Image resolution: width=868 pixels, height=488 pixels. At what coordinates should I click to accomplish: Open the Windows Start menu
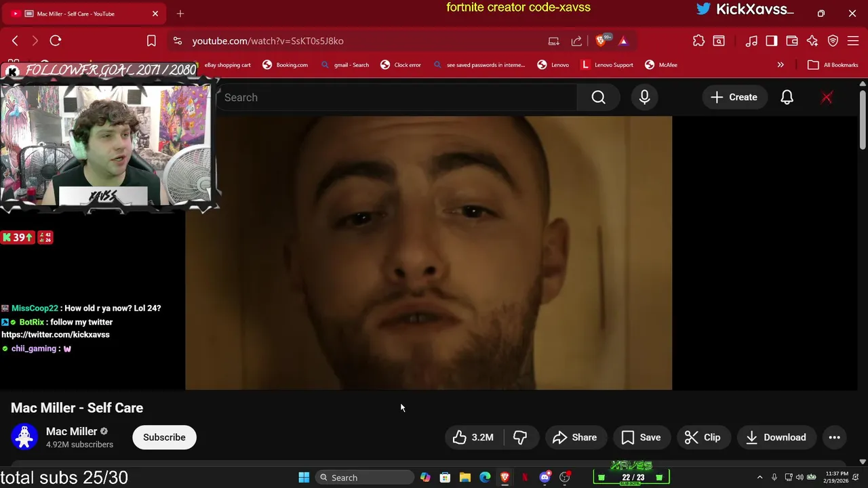coord(304,477)
